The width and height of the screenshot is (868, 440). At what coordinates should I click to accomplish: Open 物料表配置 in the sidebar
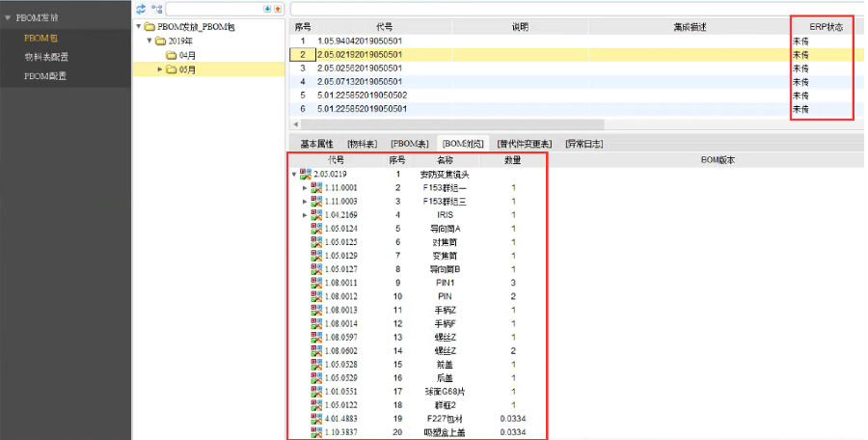[46, 57]
